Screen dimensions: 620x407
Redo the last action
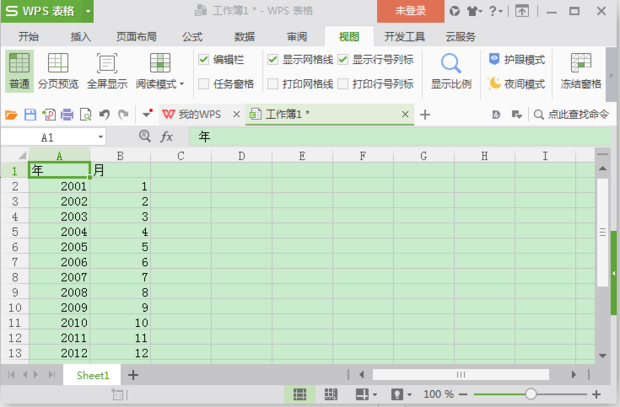pyautogui.click(x=123, y=115)
